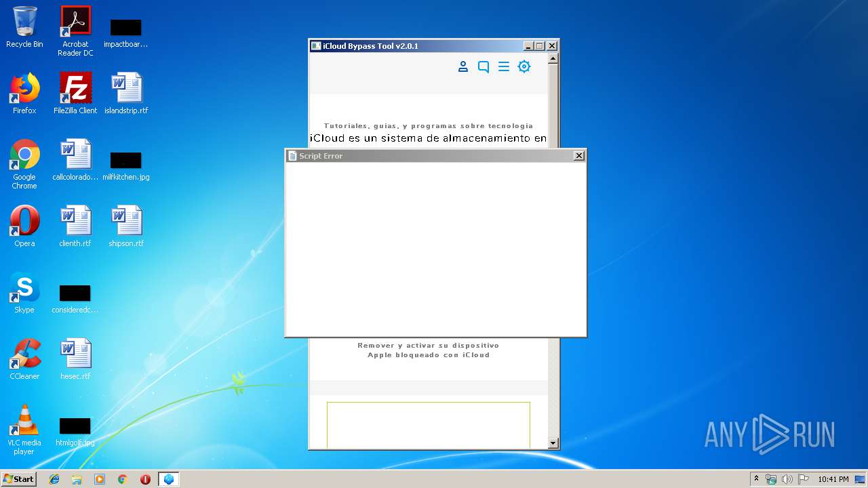Select the Recycle Bin desktop icon
The image size is (868, 488).
click(24, 27)
